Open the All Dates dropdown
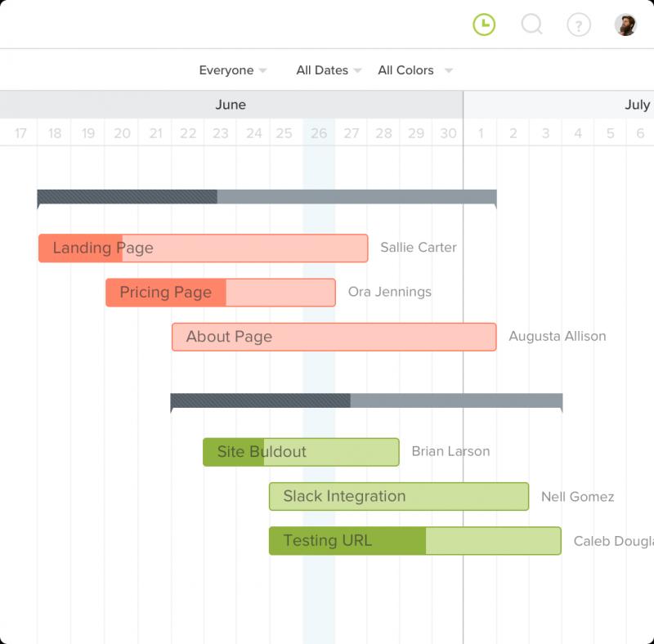This screenshot has height=644, width=654. click(x=329, y=70)
